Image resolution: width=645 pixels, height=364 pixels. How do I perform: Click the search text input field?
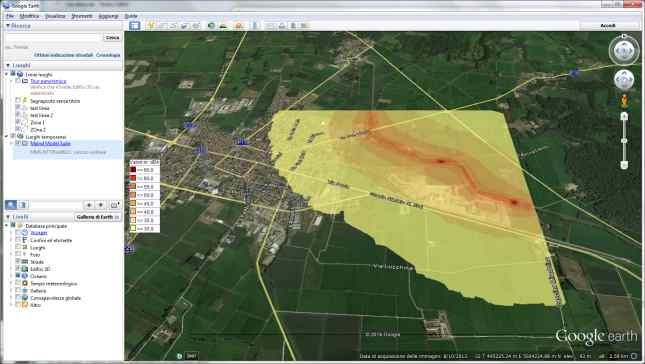click(x=53, y=37)
